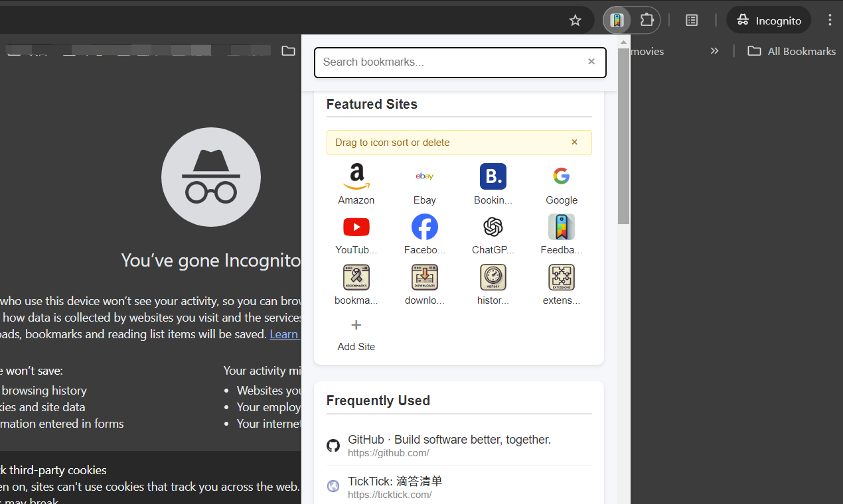Open the Extensions puzzle piece menu
843x504 pixels.
(647, 20)
